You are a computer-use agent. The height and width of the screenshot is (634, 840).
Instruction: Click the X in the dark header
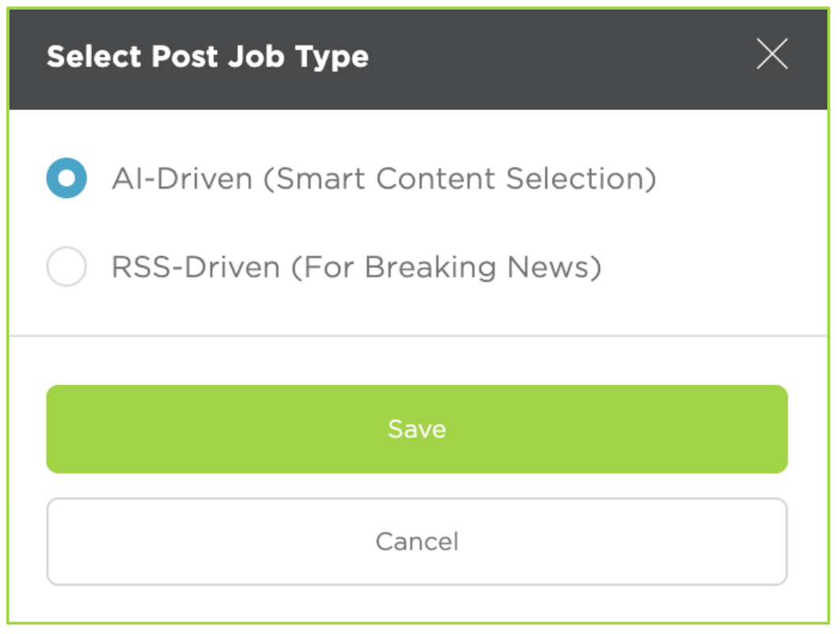pos(772,54)
